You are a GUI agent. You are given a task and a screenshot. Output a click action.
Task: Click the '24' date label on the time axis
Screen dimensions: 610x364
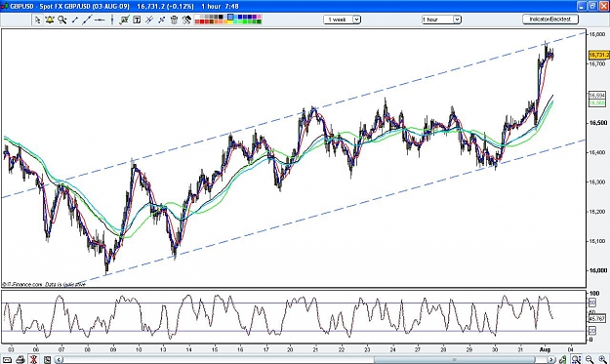pos(392,349)
